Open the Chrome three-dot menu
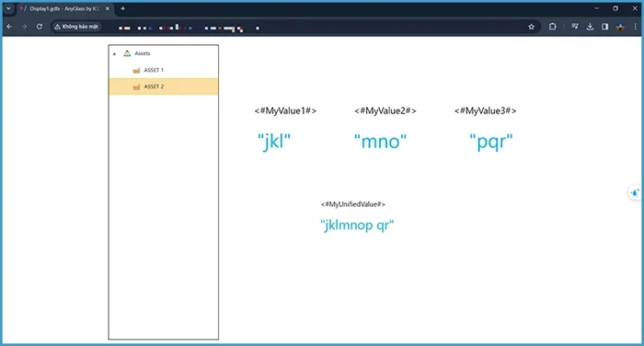Viewport: 644px width, 346px height. [635, 26]
